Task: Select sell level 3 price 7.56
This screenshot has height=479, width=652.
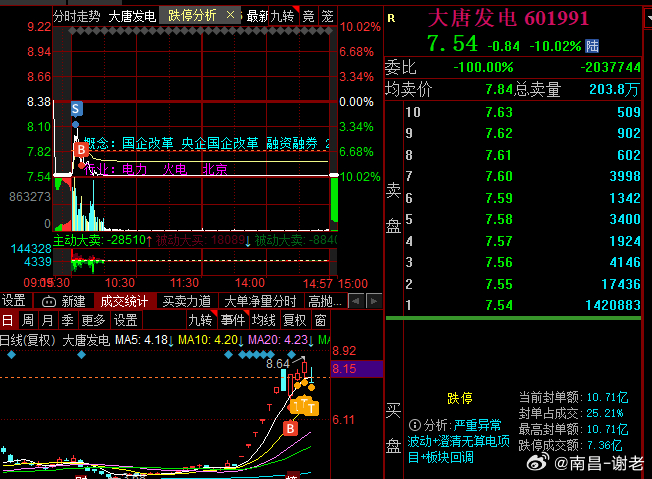Action: (x=499, y=262)
